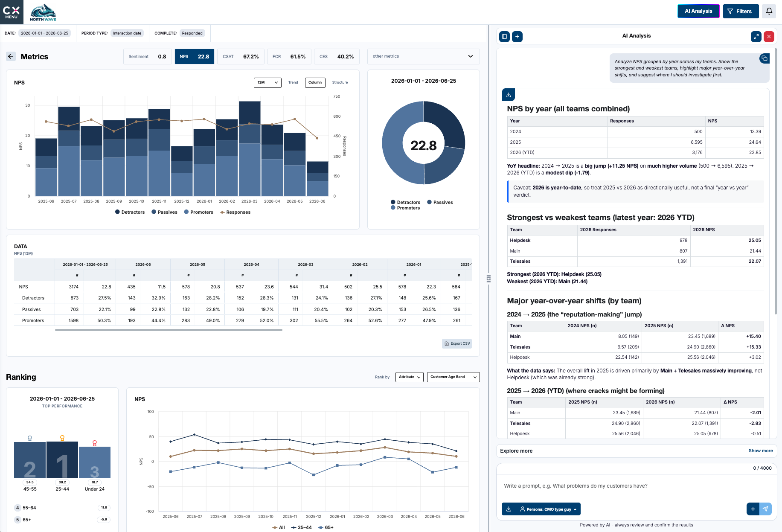Click Show more in Explore more

point(760,451)
